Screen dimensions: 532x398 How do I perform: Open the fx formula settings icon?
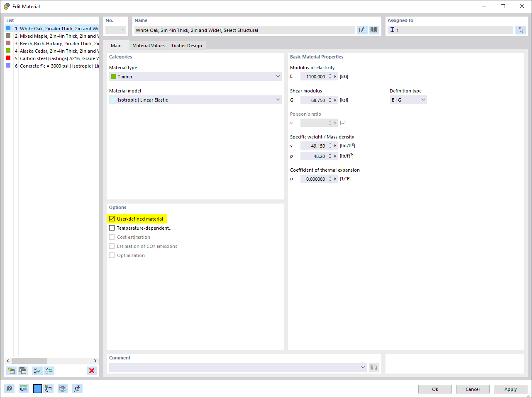pyautogui.click(x=77, y=388)
